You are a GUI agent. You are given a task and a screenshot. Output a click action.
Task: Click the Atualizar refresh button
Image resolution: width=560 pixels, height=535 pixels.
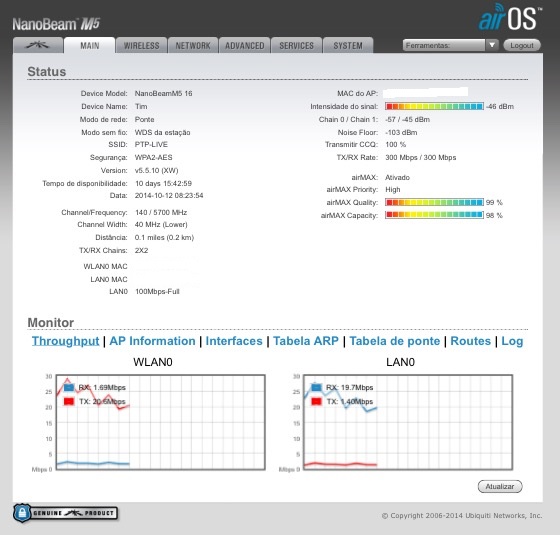[x=500, y=486]
